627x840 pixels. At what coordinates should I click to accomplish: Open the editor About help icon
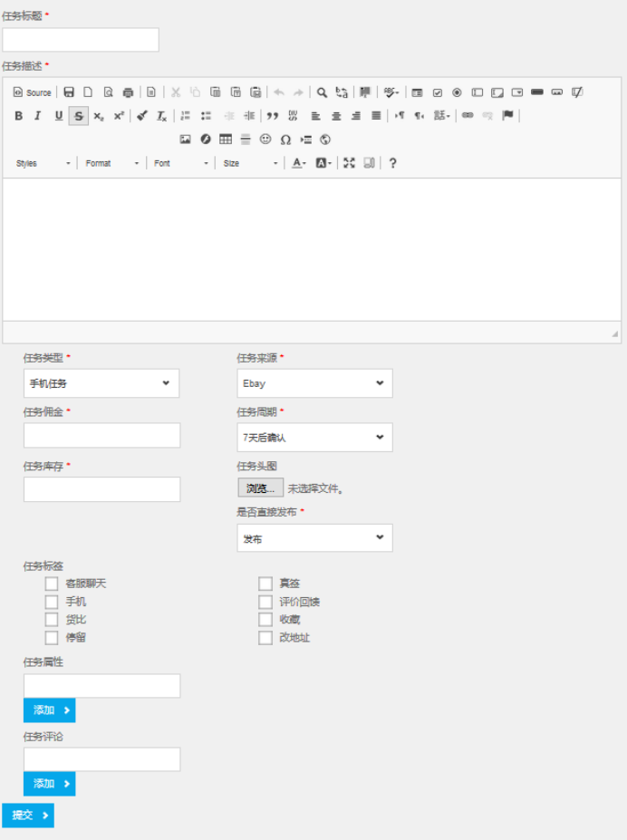coord(392,163)
